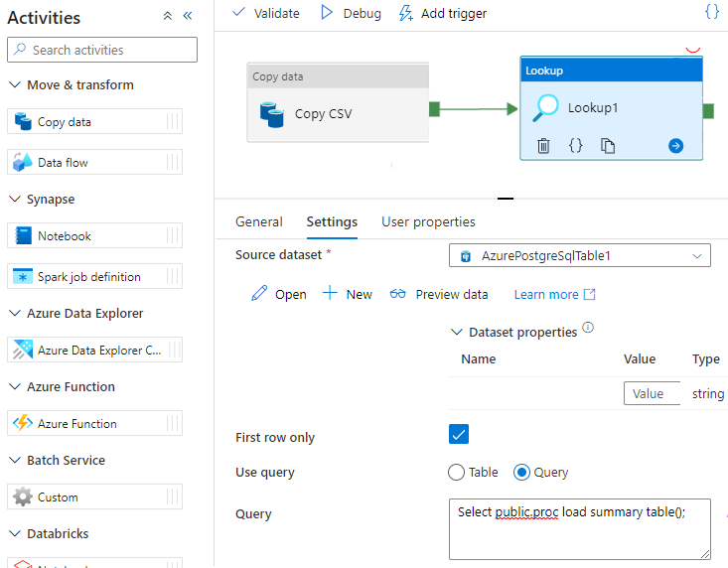Click the Azure Data Explorer Command drag handle
The width and height of the screenshot is (728, 568).
coord(174,350)
